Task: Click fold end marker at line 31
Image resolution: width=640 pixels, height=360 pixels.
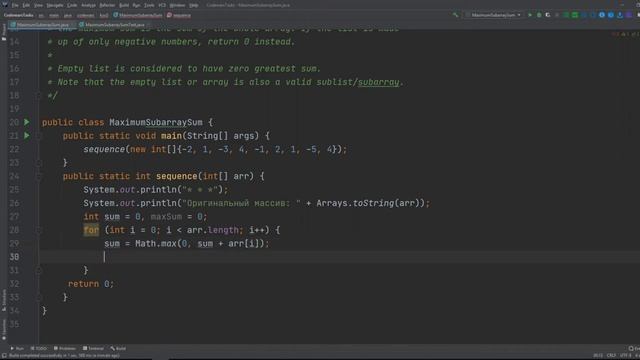Action: [x=38, y=270]
